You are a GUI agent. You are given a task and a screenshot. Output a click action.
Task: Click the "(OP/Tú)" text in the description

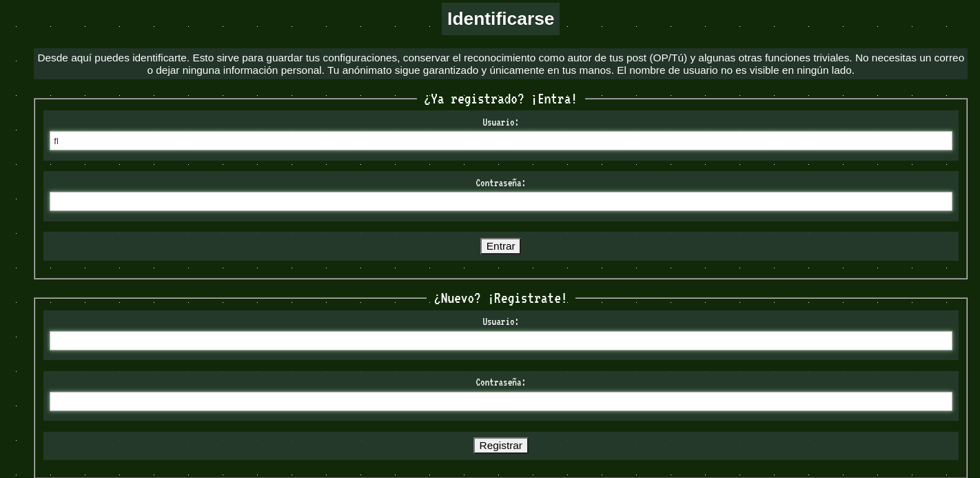click(668, 58)
